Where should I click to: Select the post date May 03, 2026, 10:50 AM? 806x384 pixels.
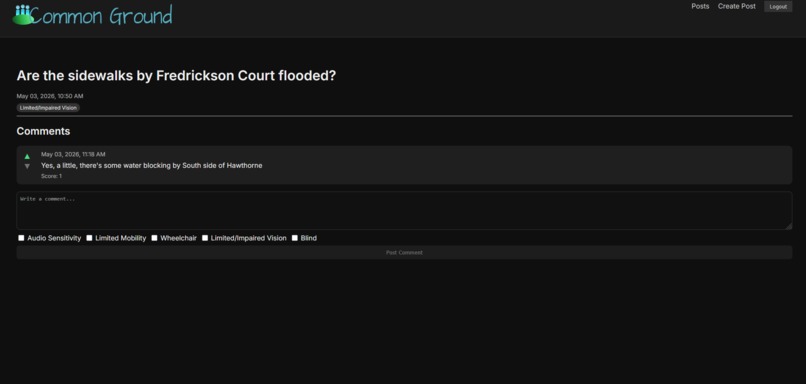50,96
